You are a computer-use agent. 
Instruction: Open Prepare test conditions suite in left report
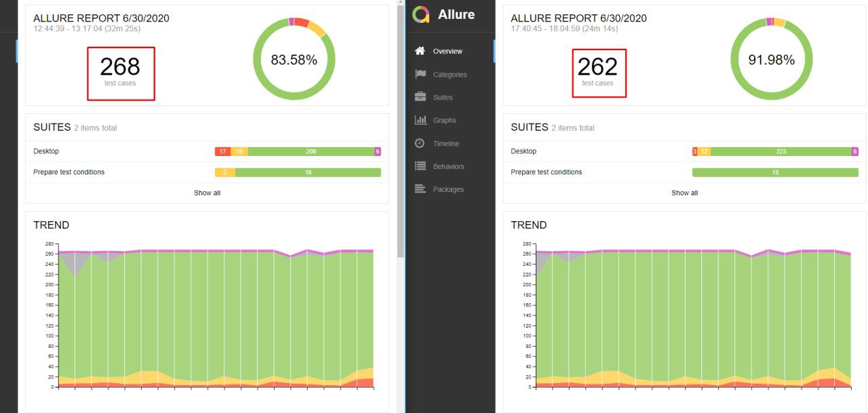tap(207, 172)
